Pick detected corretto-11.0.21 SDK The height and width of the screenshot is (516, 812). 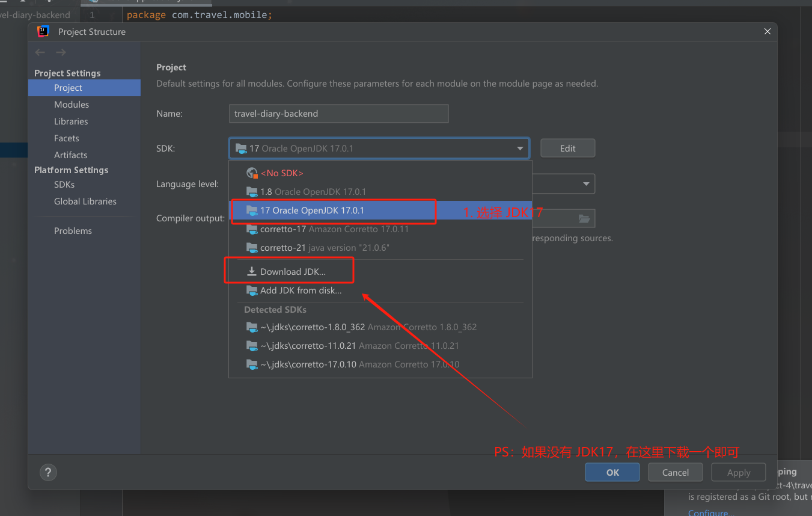[x=380, y=346]
